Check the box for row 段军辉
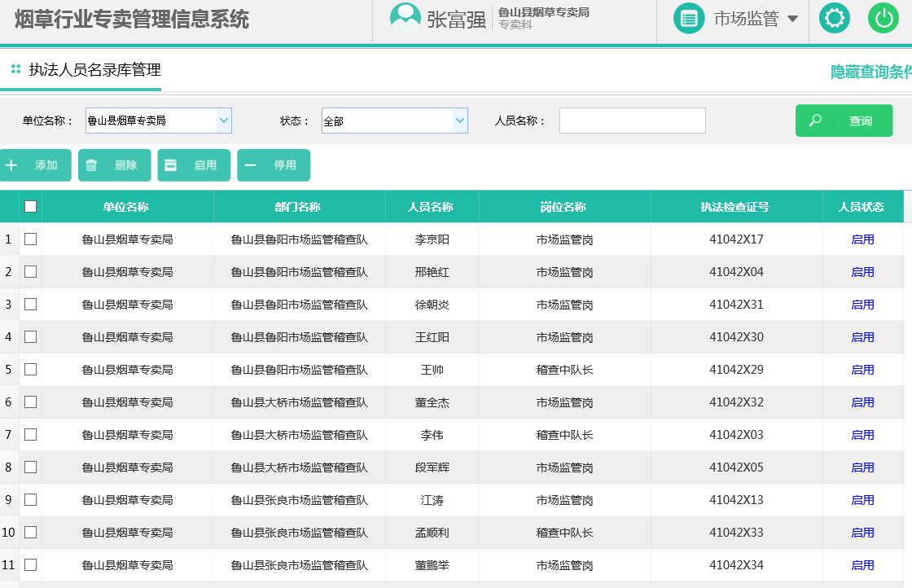 (x=31, y=467)
